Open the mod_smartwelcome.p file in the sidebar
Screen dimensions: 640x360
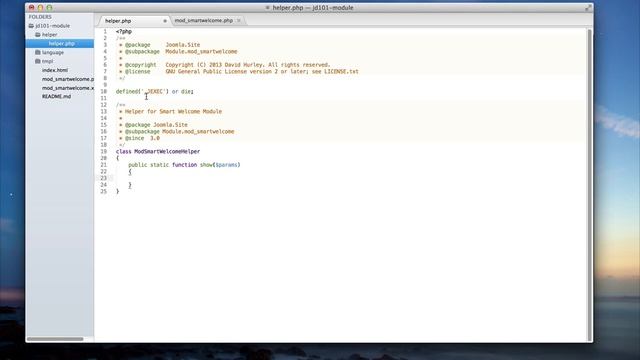[68, 79]
